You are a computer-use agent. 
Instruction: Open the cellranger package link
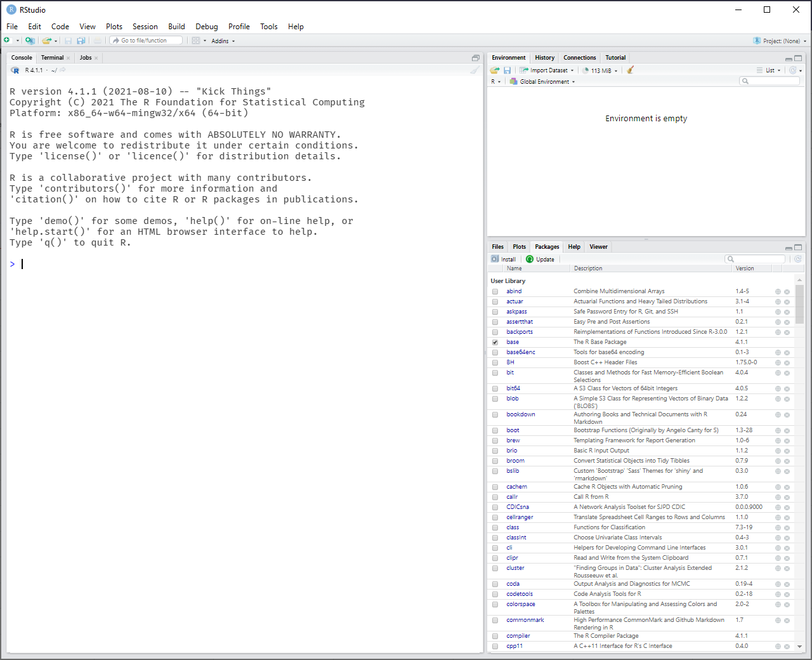click(x=520, y=517)
